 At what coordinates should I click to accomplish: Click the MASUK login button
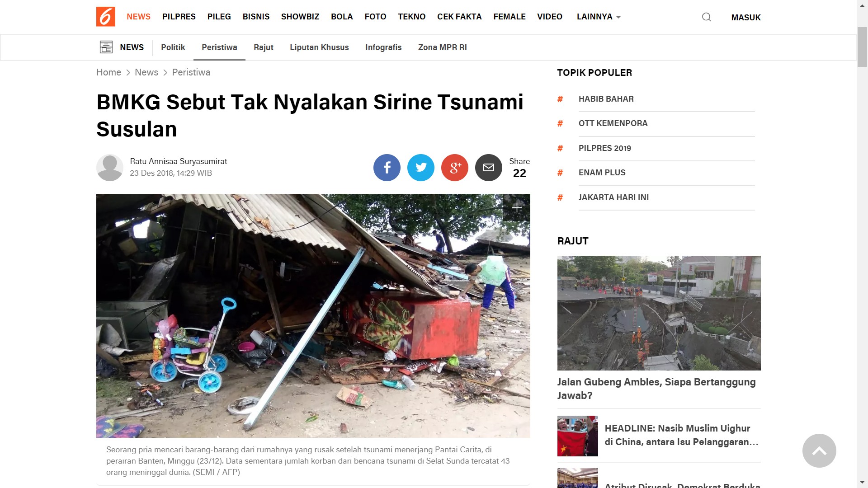click(746, 18)
